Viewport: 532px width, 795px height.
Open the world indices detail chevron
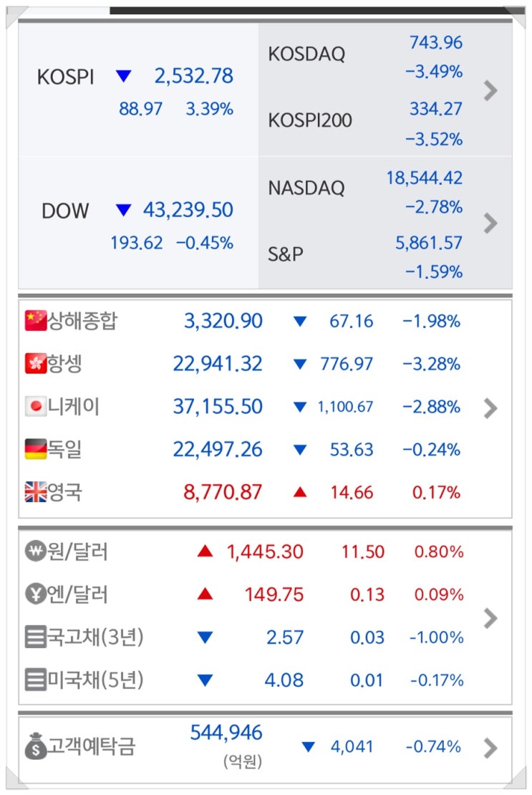tap(490, 408)
